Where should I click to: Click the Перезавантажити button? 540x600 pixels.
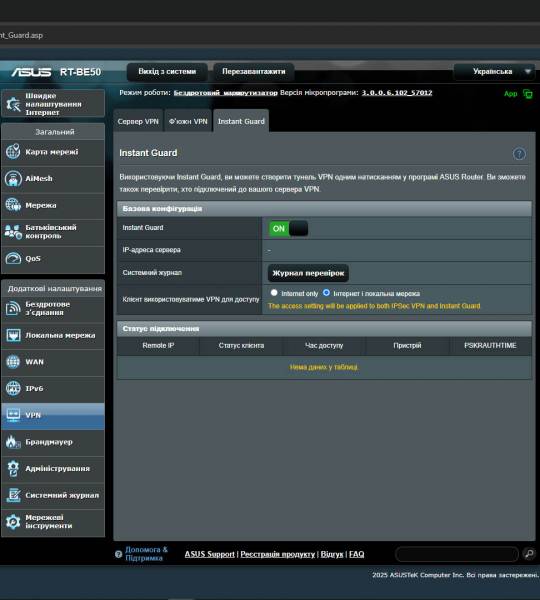[x=254, y=72]
